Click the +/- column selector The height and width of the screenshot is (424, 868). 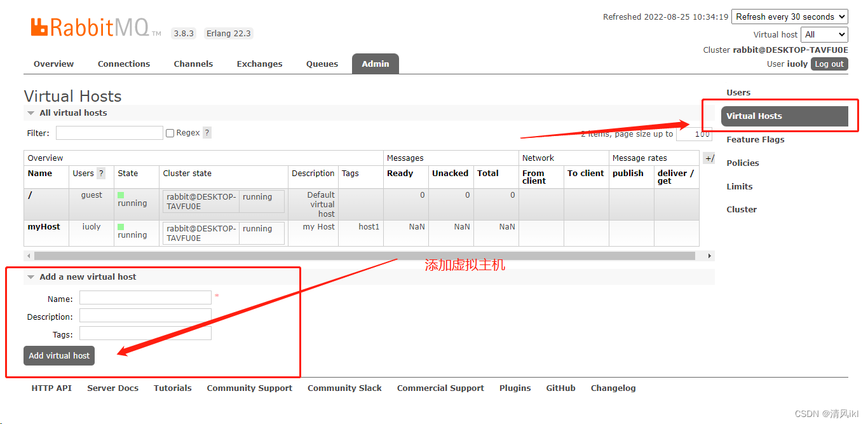[710, 158]
